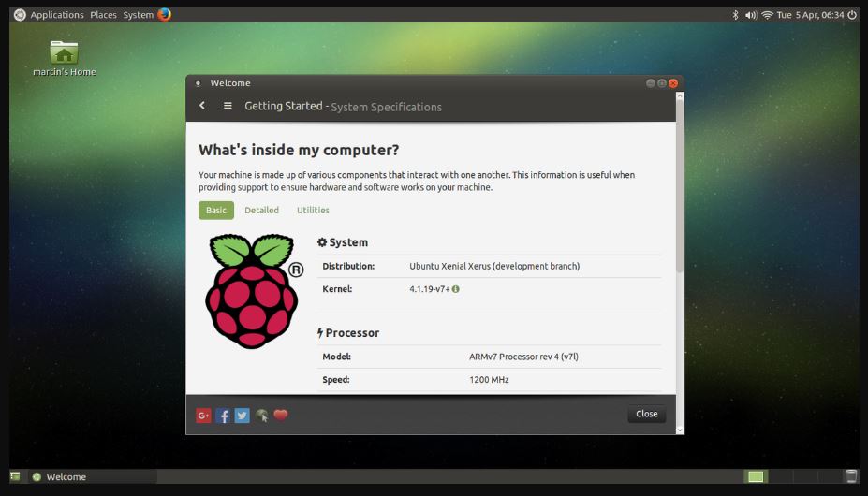Open the Bluetooth indicator

(x=735, y=15)
